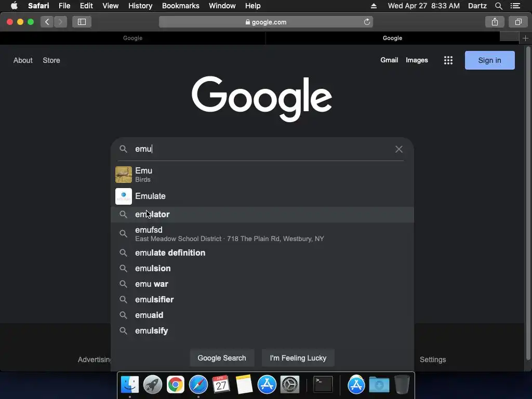Click the date and time in menu bar
532x399 pixels.
[x=424, y=6]
